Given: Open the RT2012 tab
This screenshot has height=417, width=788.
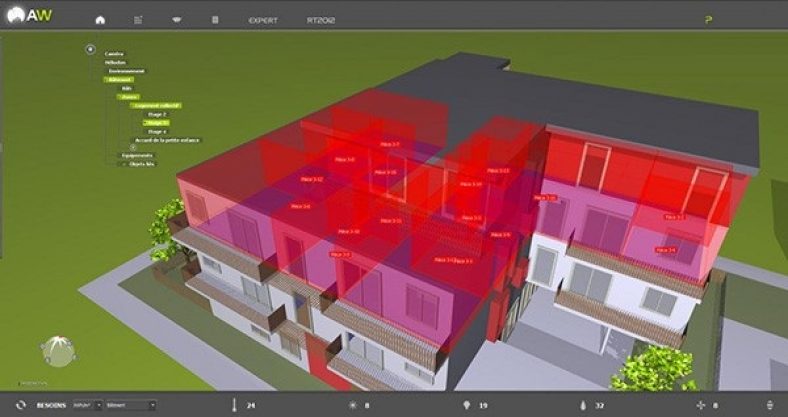Looking at the screenshot, I should tap(321, 21).
